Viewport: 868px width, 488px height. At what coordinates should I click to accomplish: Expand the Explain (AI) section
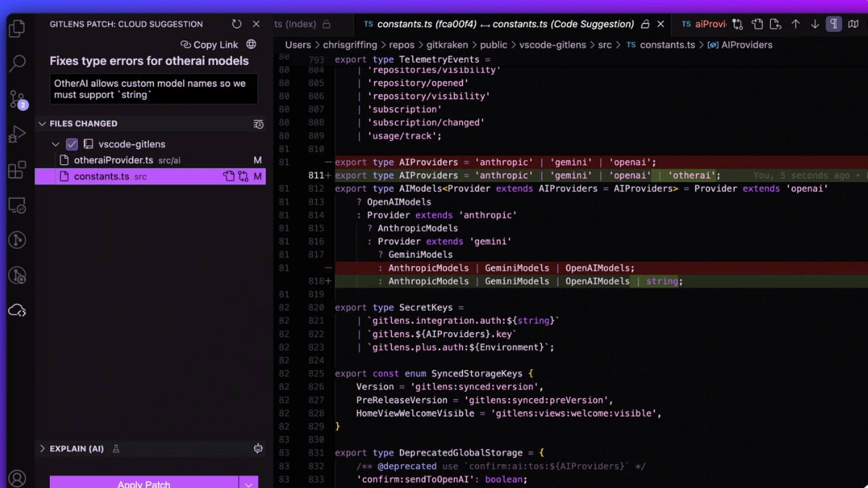[x=42, y=449]
